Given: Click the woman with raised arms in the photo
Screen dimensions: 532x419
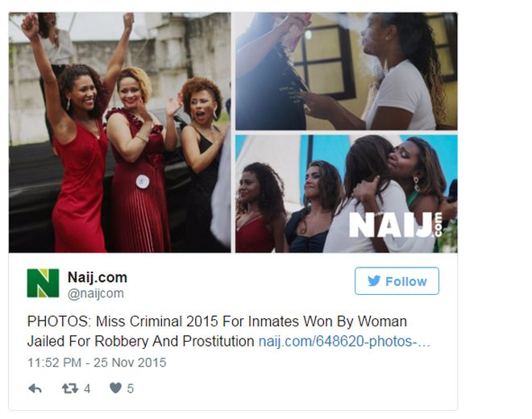Looking at the screenshot, I should tap(77, 135).
